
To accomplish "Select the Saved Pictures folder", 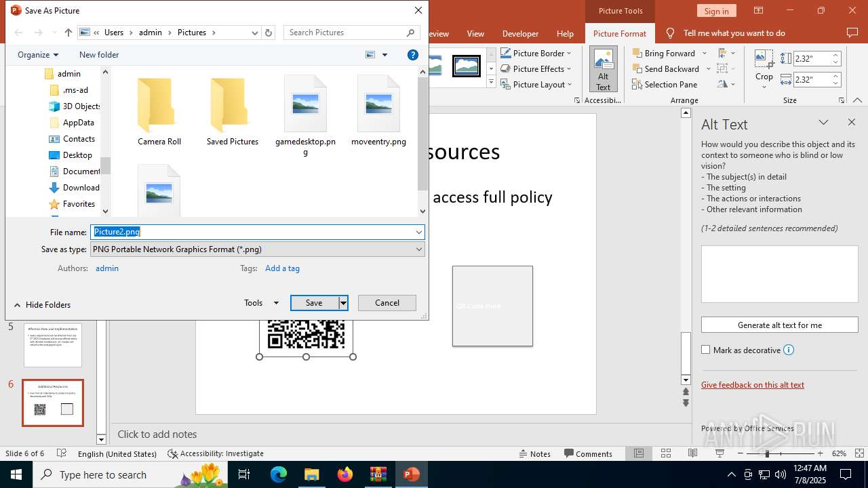I will tap(233, 112).
